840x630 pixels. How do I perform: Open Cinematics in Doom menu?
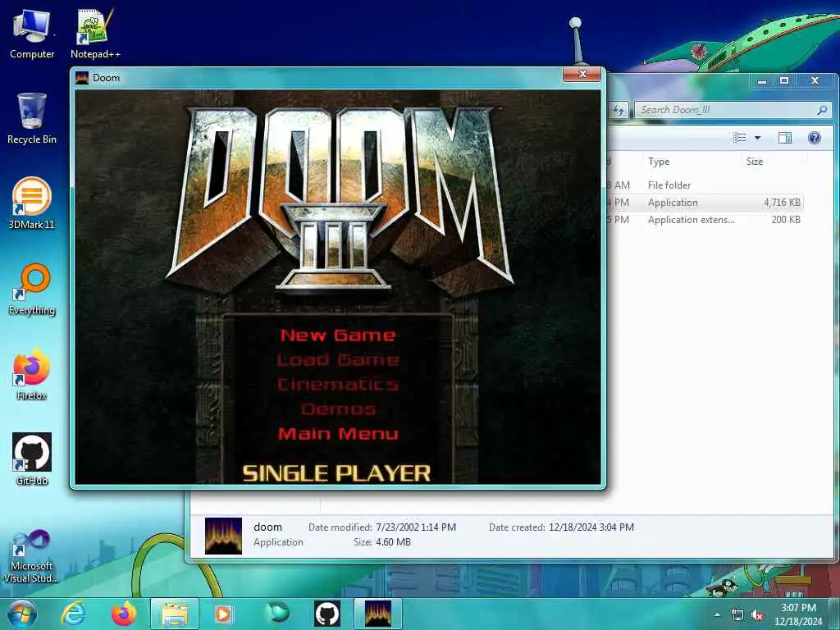[338, 385]
